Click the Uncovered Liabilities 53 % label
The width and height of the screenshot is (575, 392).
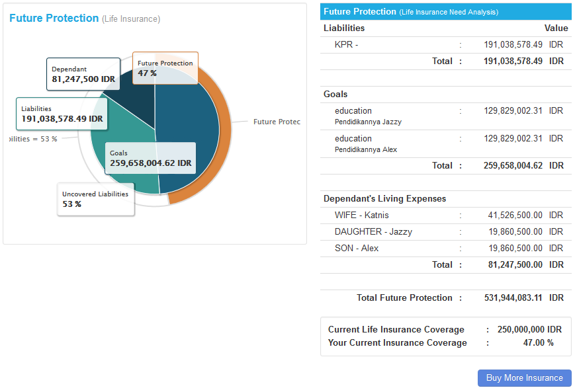[95, 199]
